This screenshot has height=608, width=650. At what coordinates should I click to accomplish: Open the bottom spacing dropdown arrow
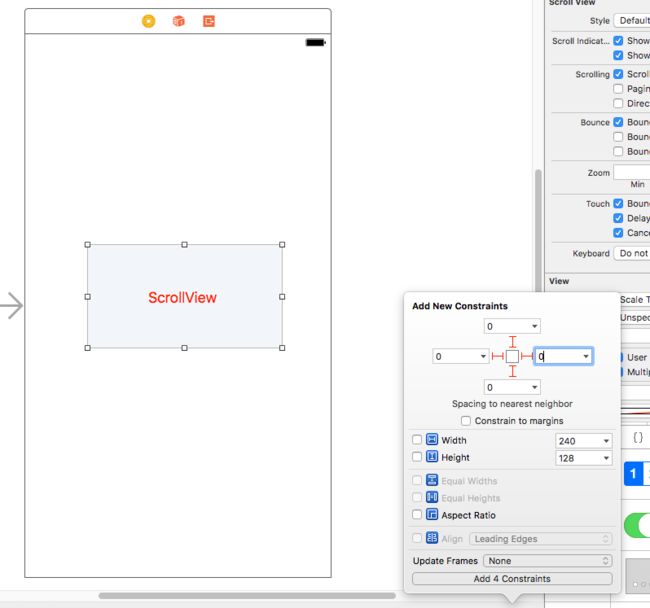coord(534,387)
